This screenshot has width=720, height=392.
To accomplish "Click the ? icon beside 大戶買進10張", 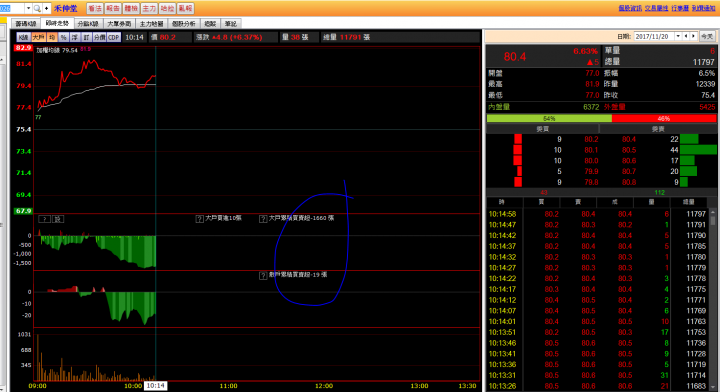I will pos(199,219).
